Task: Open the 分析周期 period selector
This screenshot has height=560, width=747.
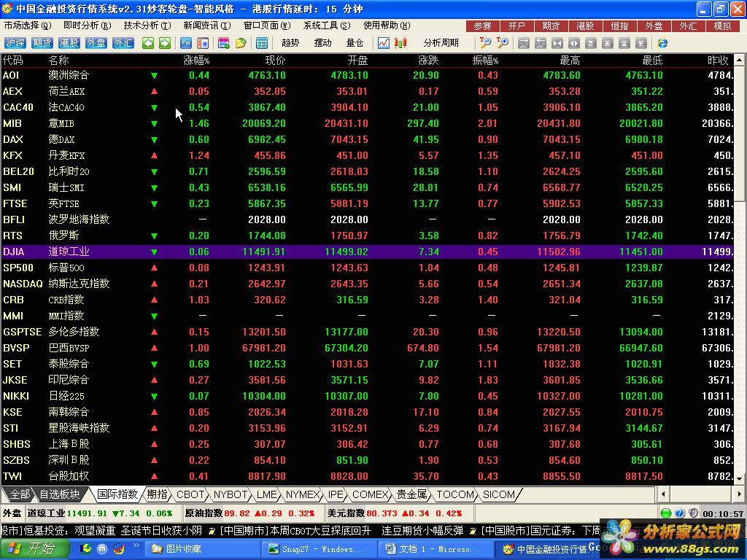Action: [441, 43]
